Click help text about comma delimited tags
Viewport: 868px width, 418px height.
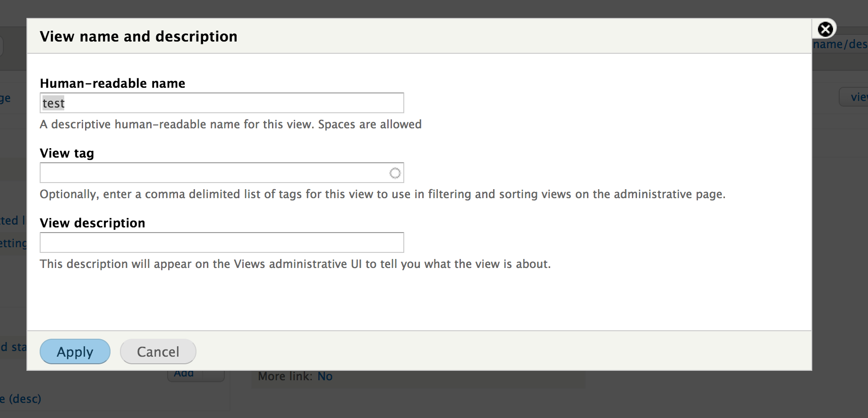(382, 194)
